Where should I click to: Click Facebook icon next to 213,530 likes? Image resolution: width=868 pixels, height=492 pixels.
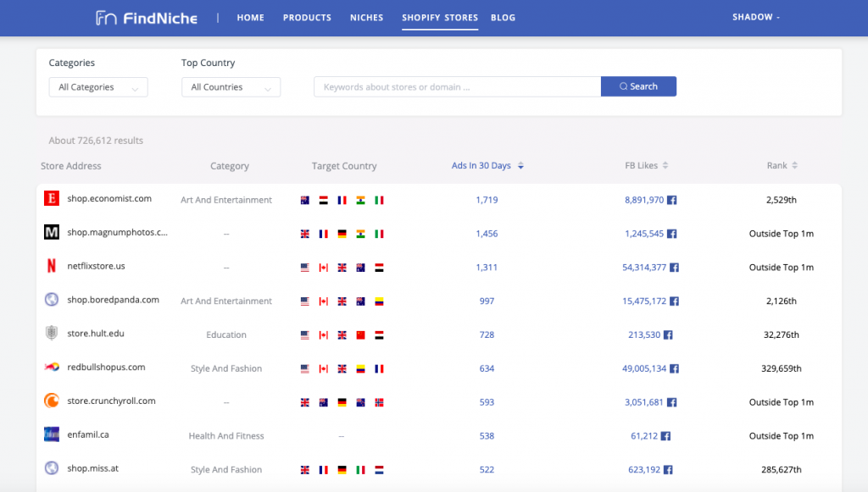coord(668,335)
